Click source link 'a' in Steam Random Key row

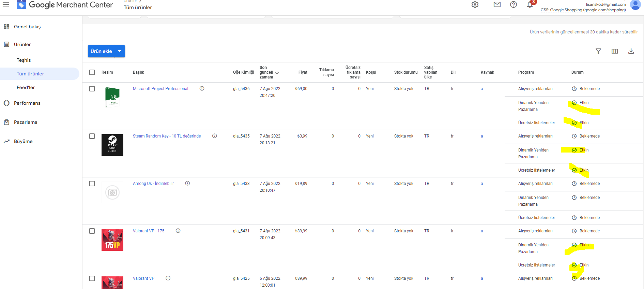click(482, 136)
